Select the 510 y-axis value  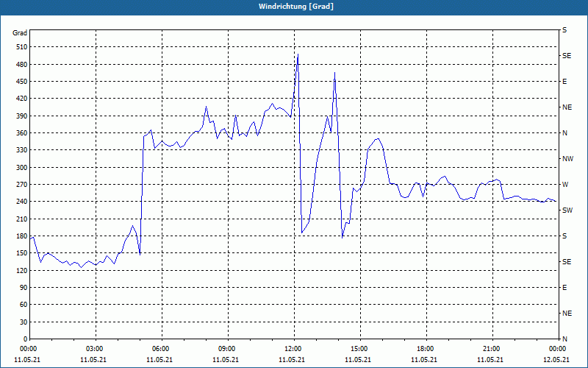click(21, 47)
